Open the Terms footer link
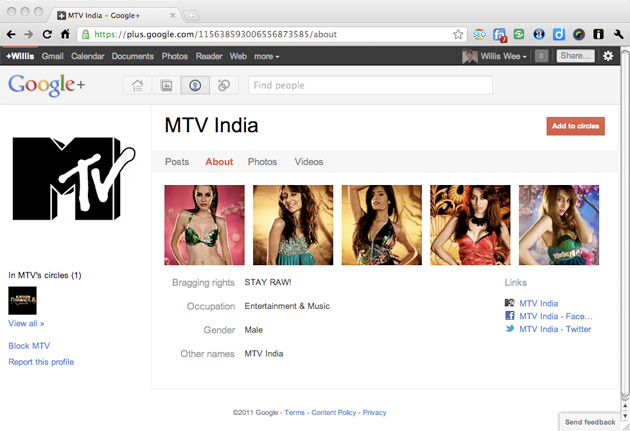 (x=295, y=413)
